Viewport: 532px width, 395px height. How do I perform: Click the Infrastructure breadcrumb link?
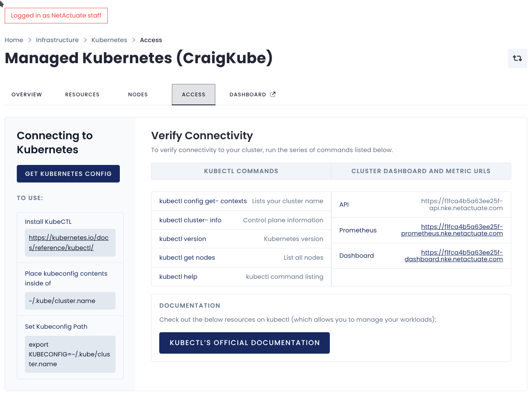[57, 40]
